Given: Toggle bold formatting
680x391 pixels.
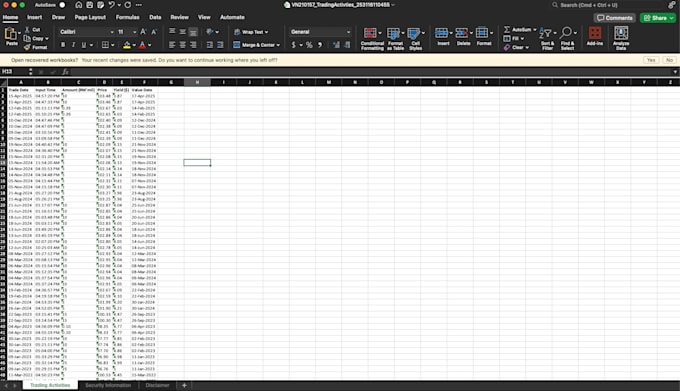Looking at the screenshot, I should pos(63,45).
